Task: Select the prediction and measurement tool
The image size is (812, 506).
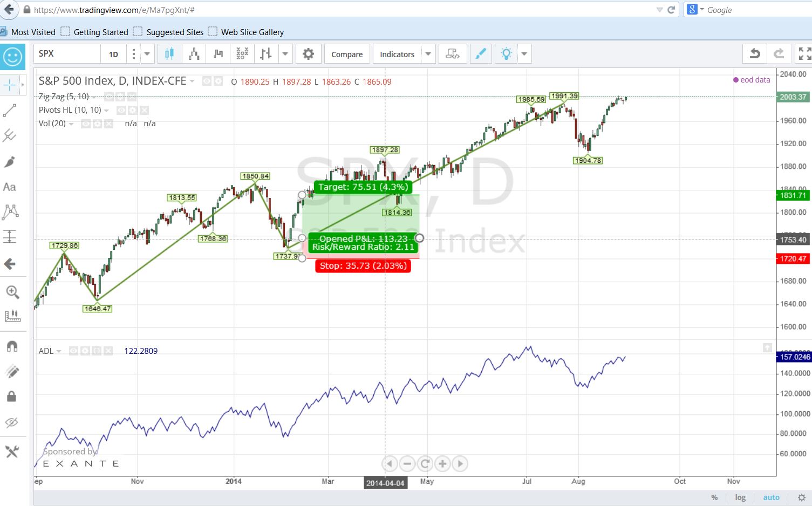Action: point(10,237)
